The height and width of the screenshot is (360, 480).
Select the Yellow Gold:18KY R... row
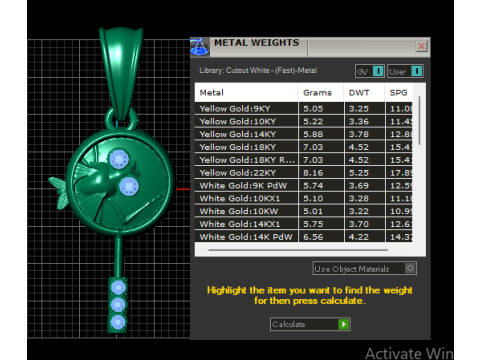304,160
